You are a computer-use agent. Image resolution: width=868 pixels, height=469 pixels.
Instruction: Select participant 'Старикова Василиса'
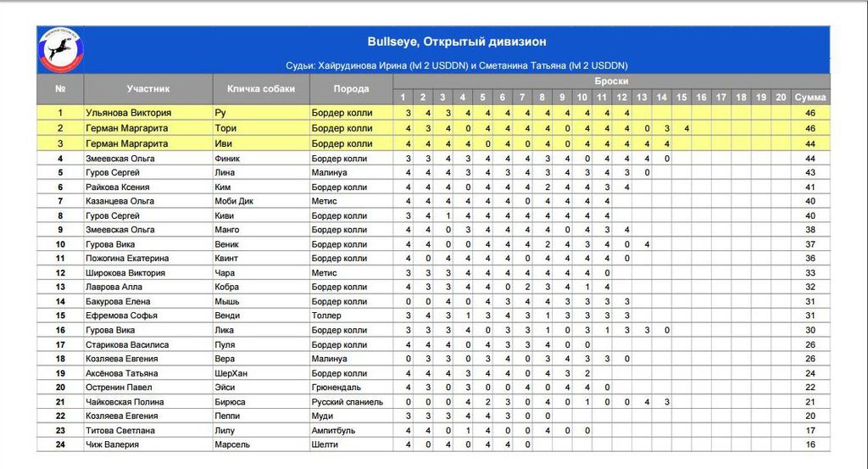(x=127, y=344)
